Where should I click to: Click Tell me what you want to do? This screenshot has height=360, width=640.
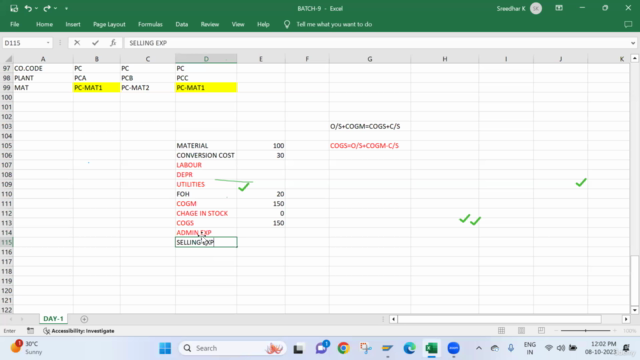coord(334,24)
